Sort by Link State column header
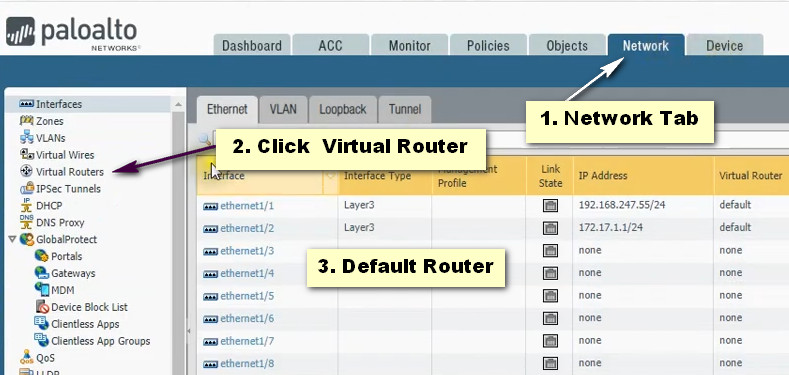This screenshot has height=375, width=789. (x=550, y=176)
